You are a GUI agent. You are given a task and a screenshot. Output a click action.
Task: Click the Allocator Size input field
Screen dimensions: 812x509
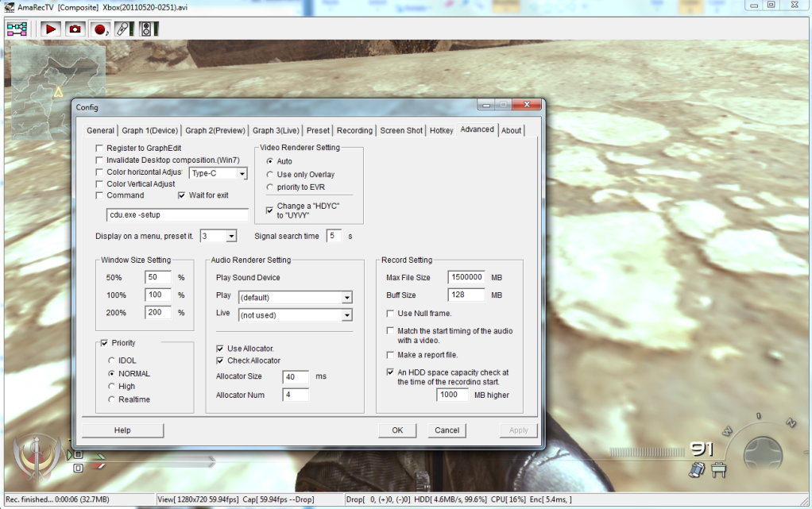point(296,376)
